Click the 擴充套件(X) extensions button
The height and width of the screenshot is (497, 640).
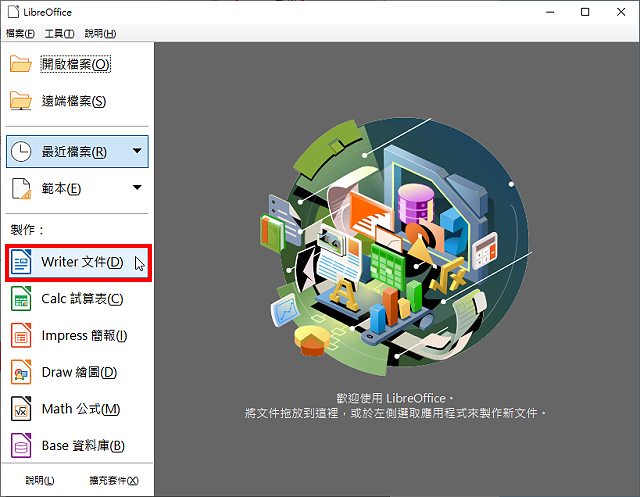click(114, 480)
